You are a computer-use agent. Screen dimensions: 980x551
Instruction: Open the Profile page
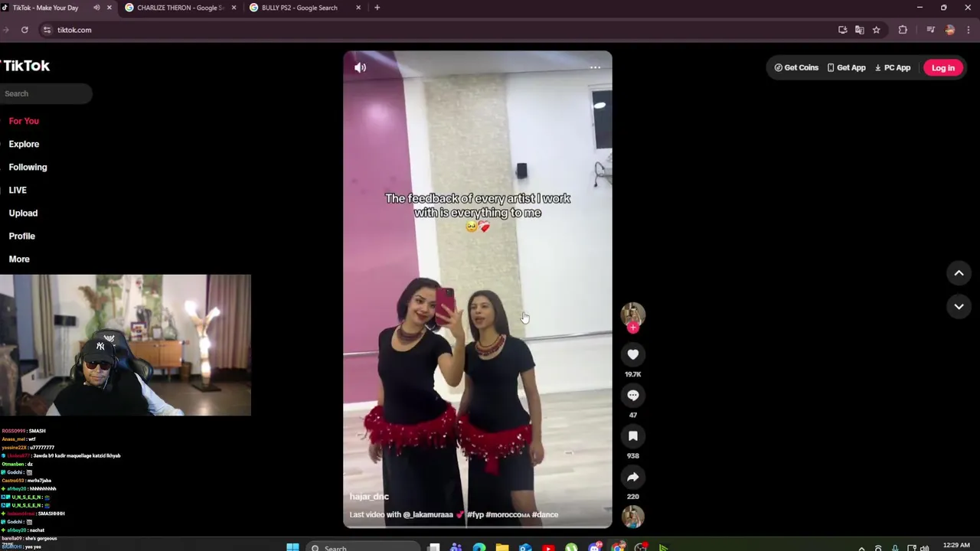[x=22, y=236]
